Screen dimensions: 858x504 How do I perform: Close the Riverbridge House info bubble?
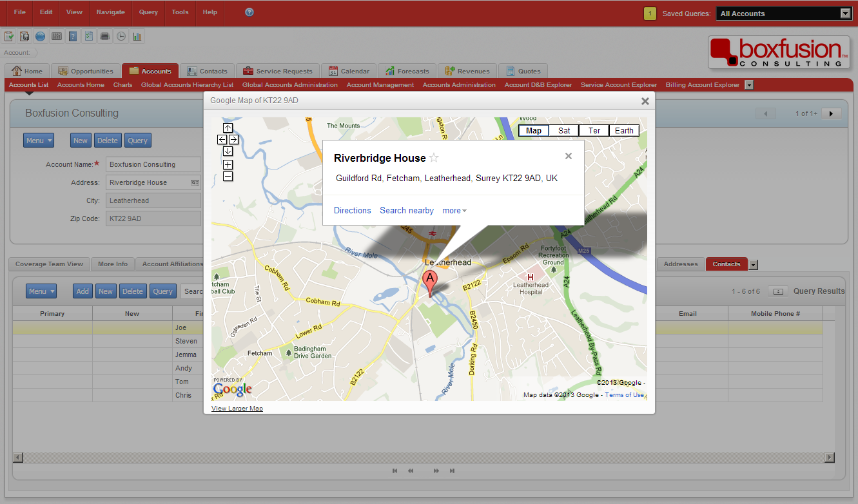pos(568,155)
